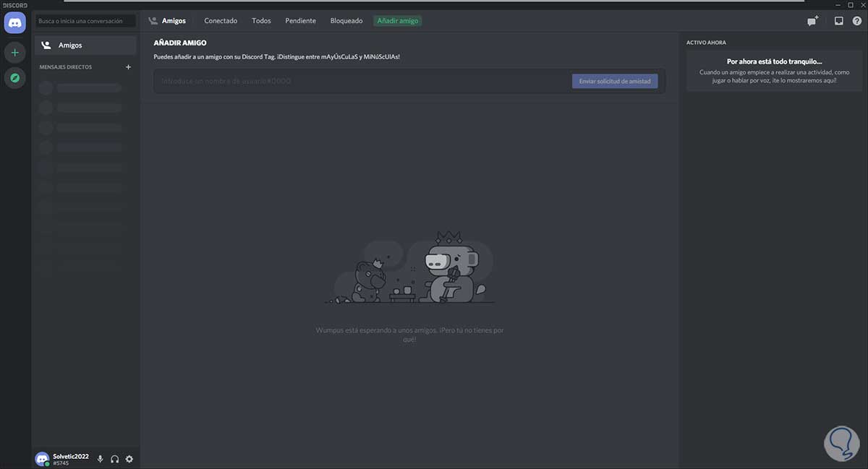Click the new direct message icon

(x=812, y=21)
